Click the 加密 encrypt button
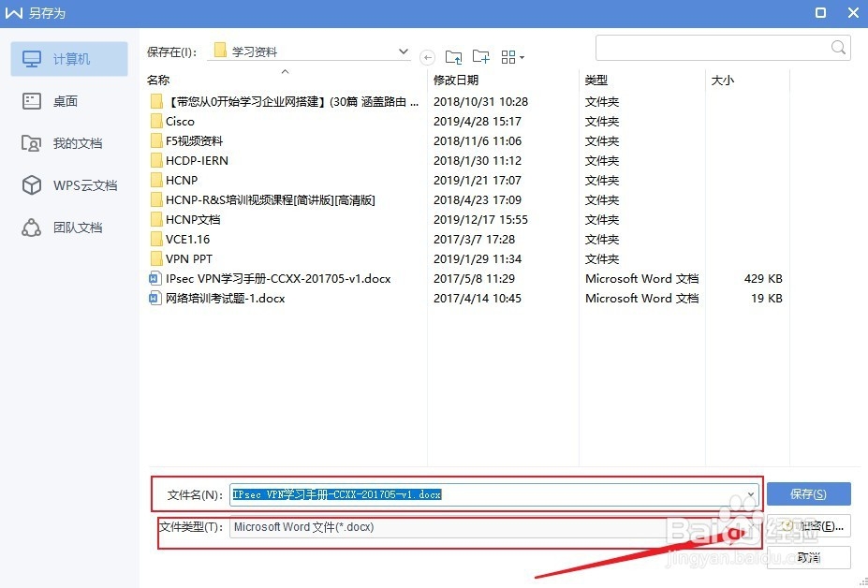This screenshot has height=588, width=868. pos(808,526)
